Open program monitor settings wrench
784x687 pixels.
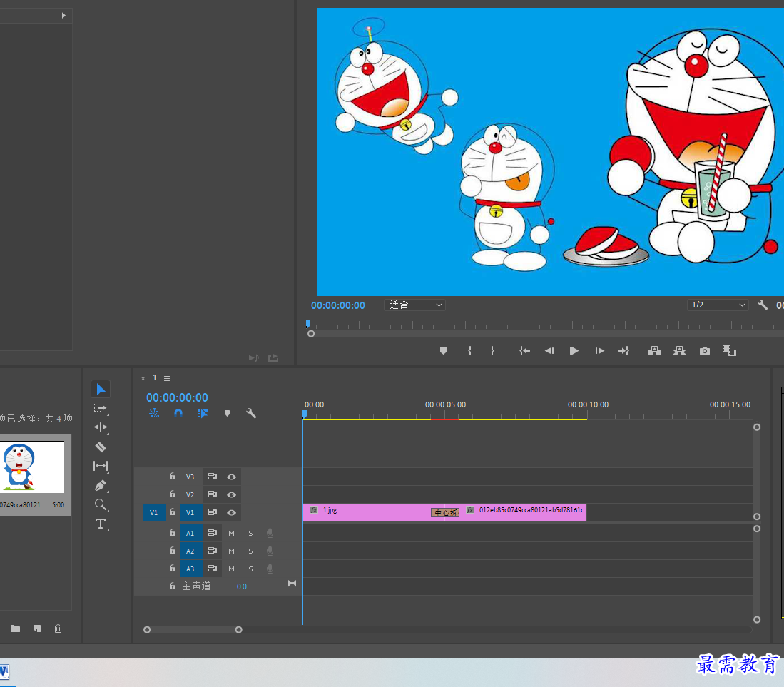pos(763,305)
